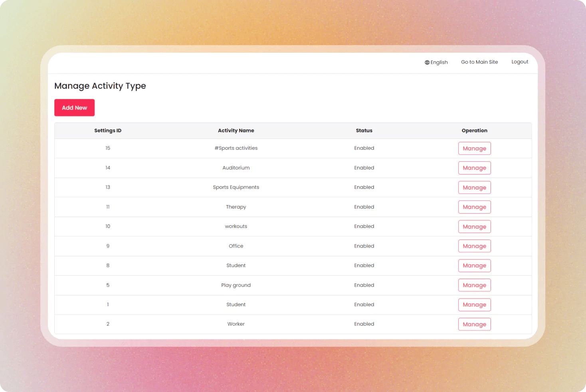Manage the workouts activity
The image size is (586, 392).
coord(475,227)
